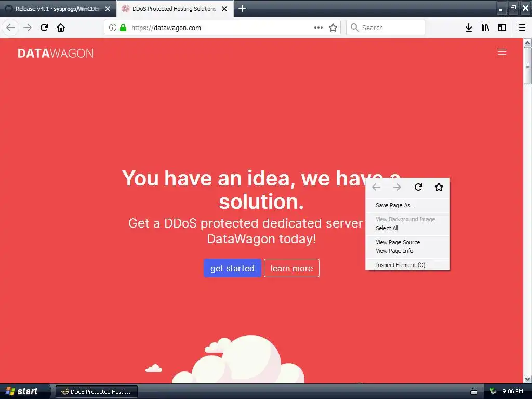Reload the page from the toolbar
The image size is (532, 399).
pyautogui.click(x=44, y=28)
